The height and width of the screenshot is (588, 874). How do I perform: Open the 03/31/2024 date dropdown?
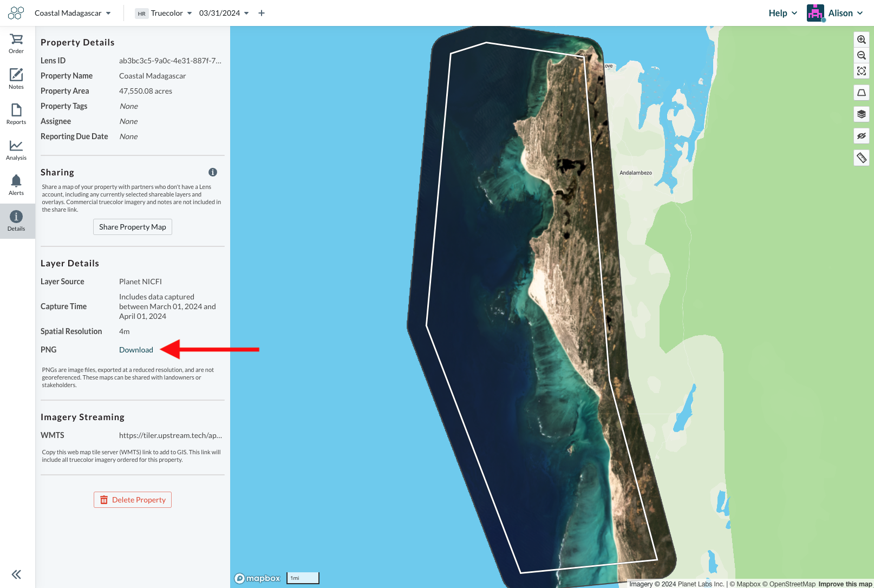click(x=223, y=12)
